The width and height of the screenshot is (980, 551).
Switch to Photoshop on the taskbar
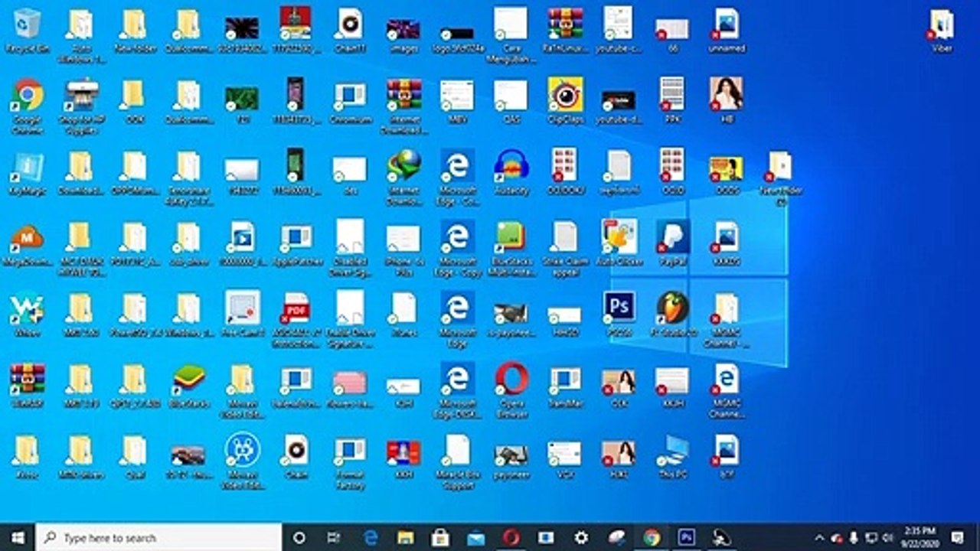pyautogui.click(x=687, y=537)
